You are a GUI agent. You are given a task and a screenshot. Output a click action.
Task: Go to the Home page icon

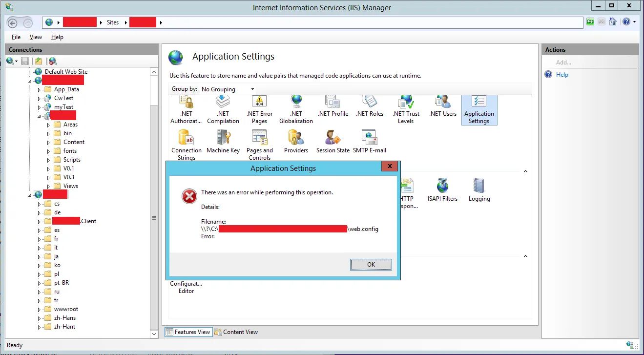point(612,22)
